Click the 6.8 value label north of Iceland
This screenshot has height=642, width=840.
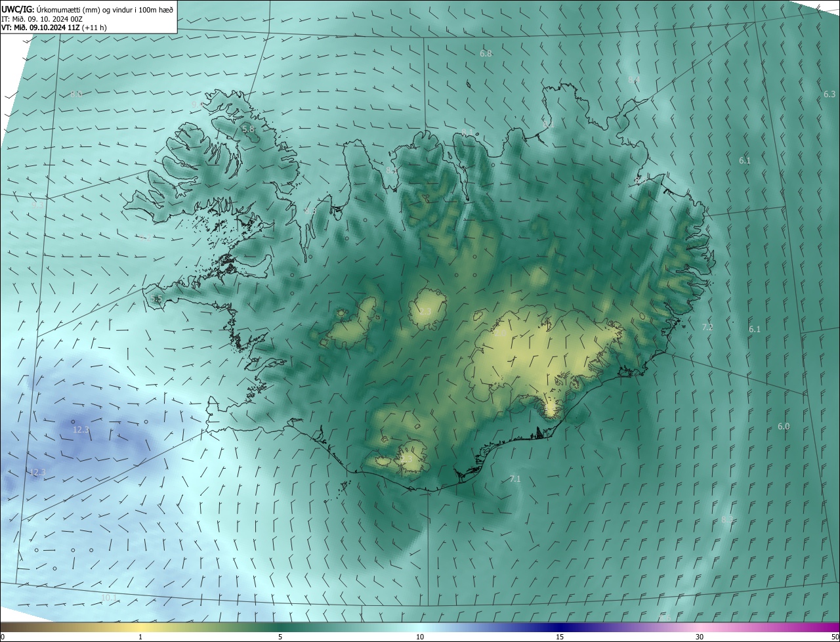click(486, 54)
